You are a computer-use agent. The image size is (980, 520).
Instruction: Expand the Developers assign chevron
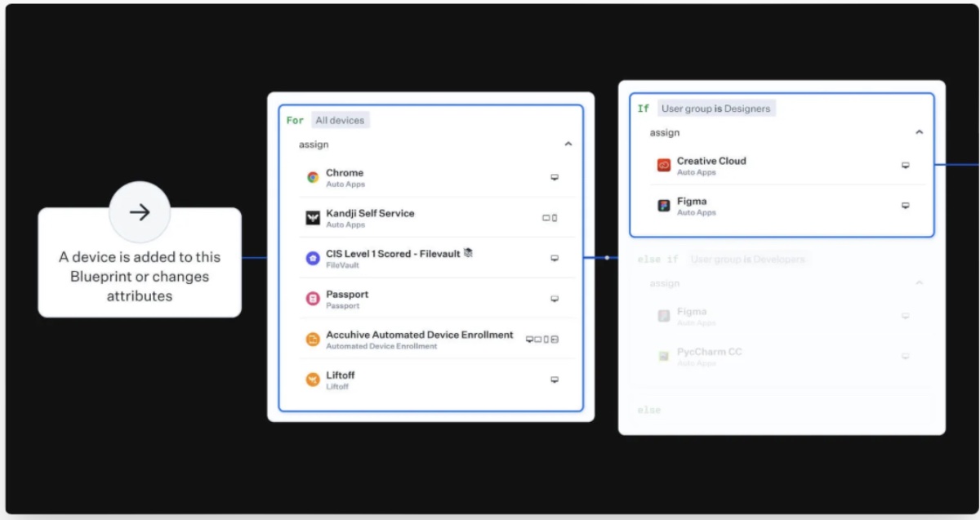(919, 283)
